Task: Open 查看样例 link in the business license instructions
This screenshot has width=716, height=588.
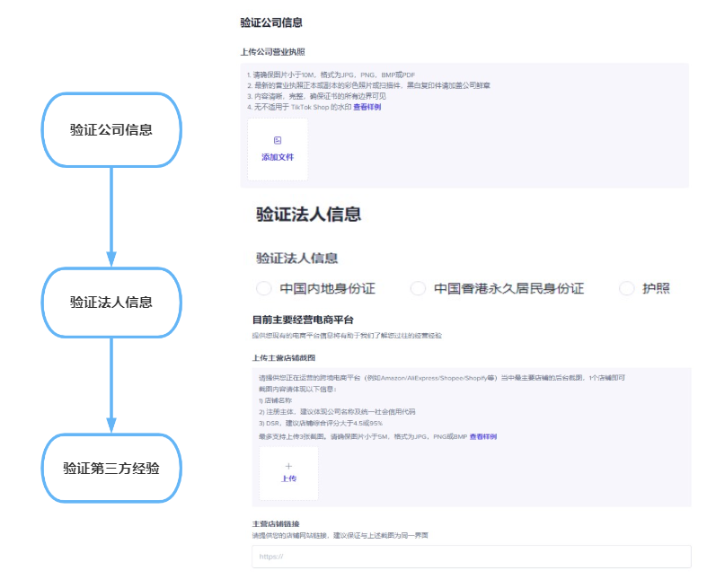Action: coord(367,107)
